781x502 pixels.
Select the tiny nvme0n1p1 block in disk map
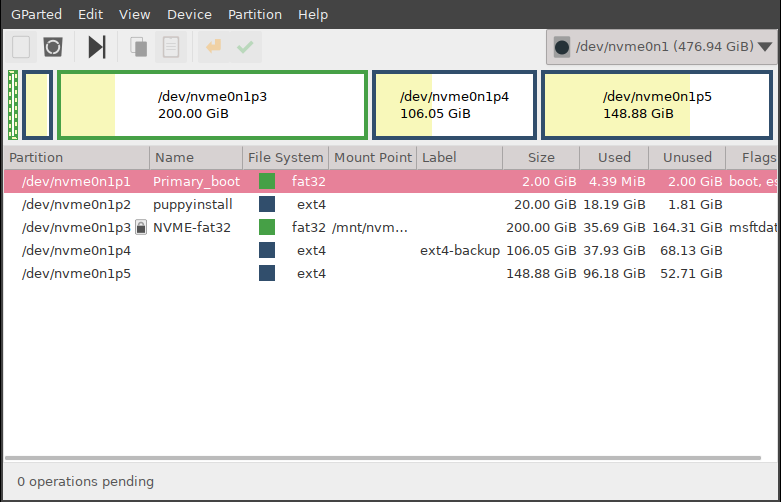tap(13, 105)
